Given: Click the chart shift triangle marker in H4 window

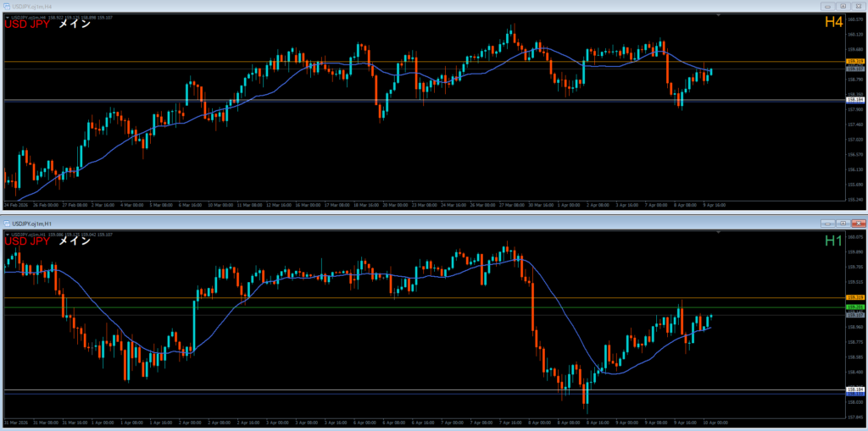Looking at the screenshot, I should (719, 16).
